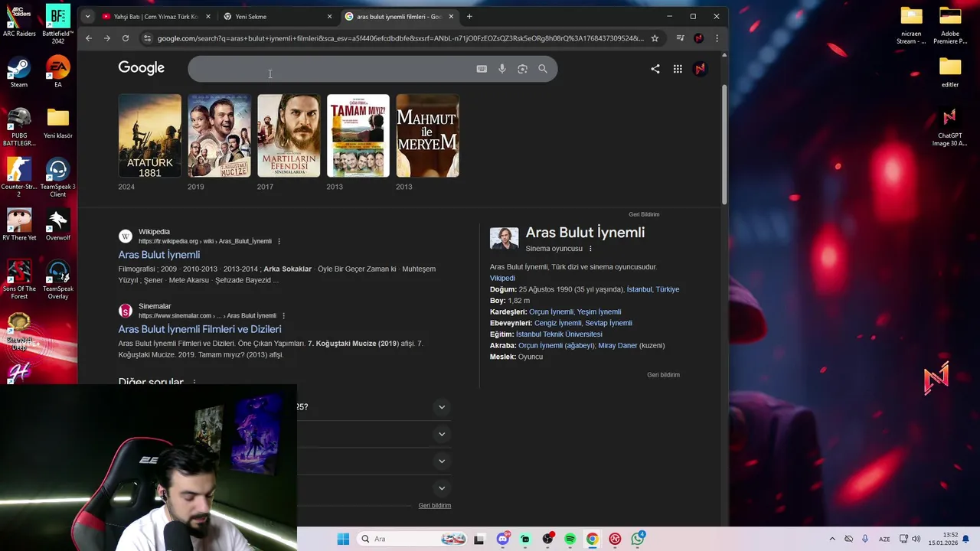Open Chrome's three-dot menu
This screenshot has height=551, width=980.
pos(717,38)
